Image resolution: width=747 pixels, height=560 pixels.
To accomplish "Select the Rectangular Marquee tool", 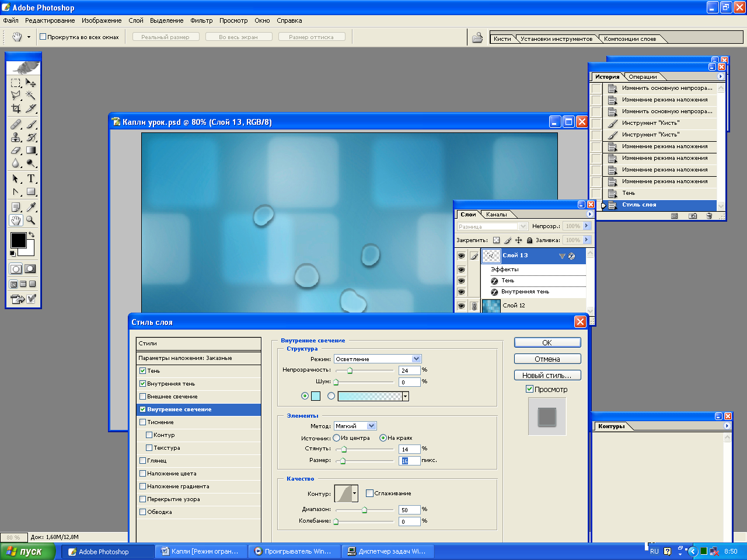I will pos(16,83).
